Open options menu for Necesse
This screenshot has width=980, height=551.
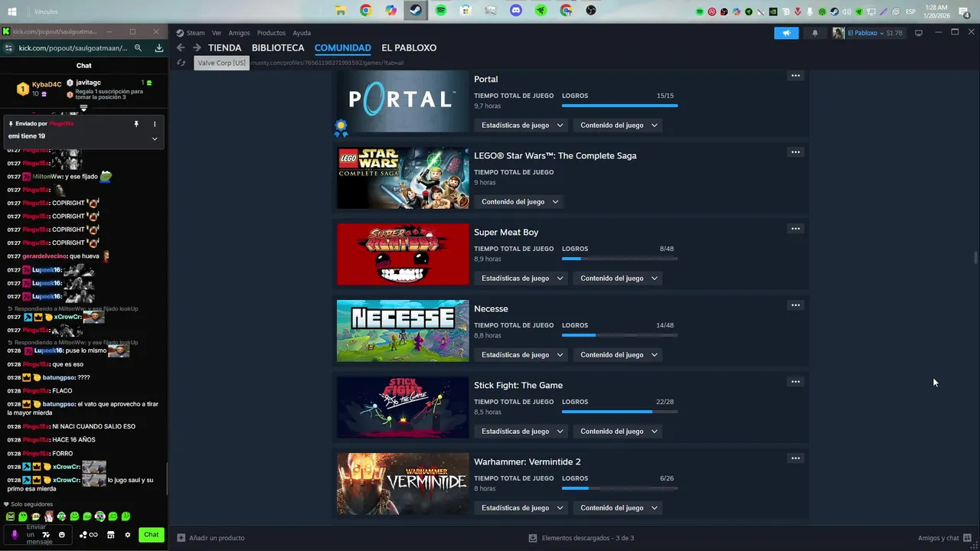(x=795, y=305)
